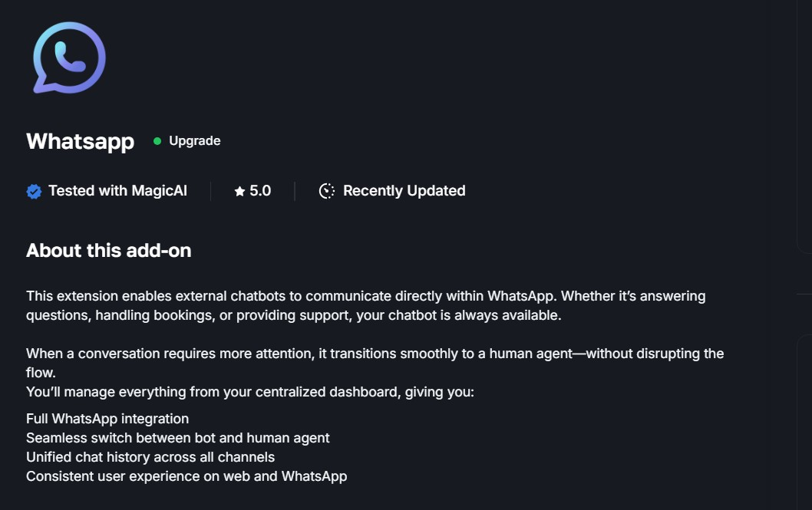Image resolution: width=812 pixels, height=510 pixels.
Task: Click the Recently Updated clock icon
Action: 327,191
